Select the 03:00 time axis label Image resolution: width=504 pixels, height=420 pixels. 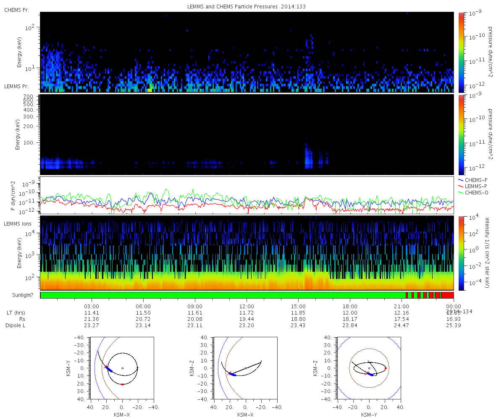point(92,306)
